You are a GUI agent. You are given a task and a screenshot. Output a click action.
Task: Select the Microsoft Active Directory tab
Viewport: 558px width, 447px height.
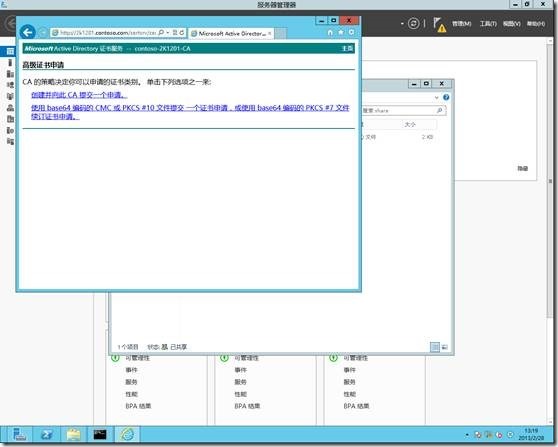click(x=231, y=33)
